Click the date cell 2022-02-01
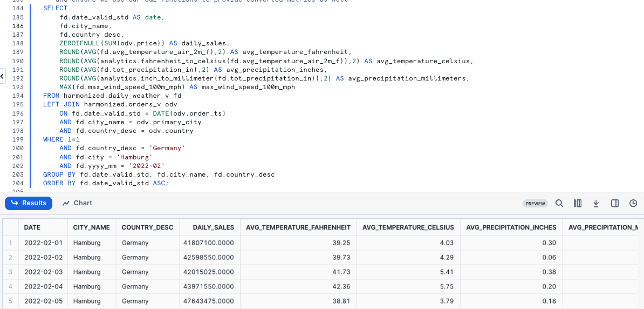644x309 pixels. [43, 243]
